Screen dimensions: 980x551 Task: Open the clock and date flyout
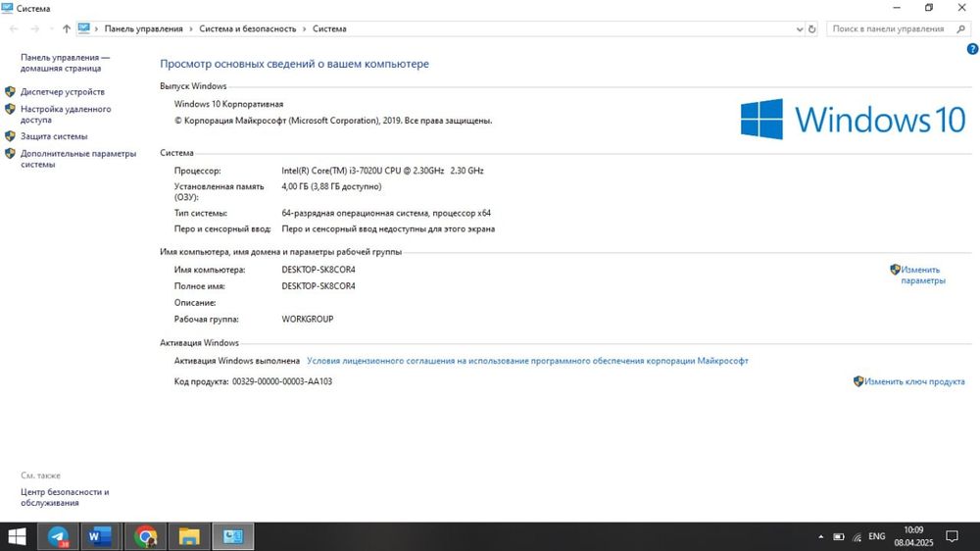click(913, 536)
